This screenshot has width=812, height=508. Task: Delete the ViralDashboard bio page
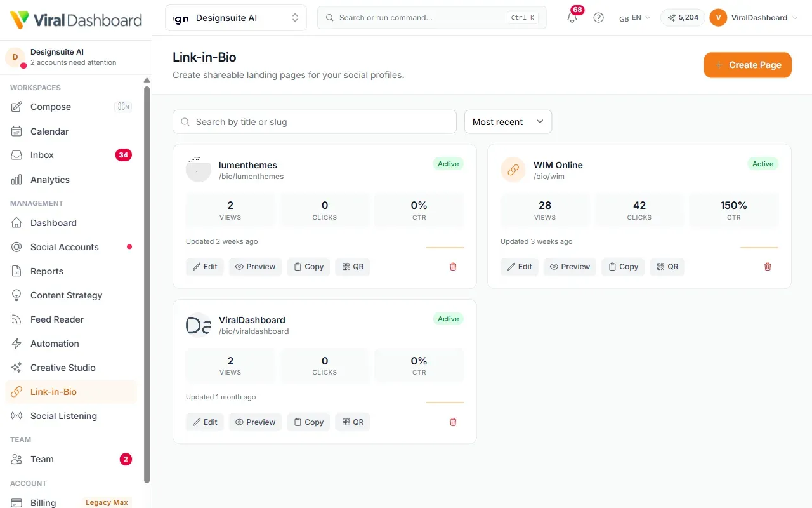(x=453, y=422)
